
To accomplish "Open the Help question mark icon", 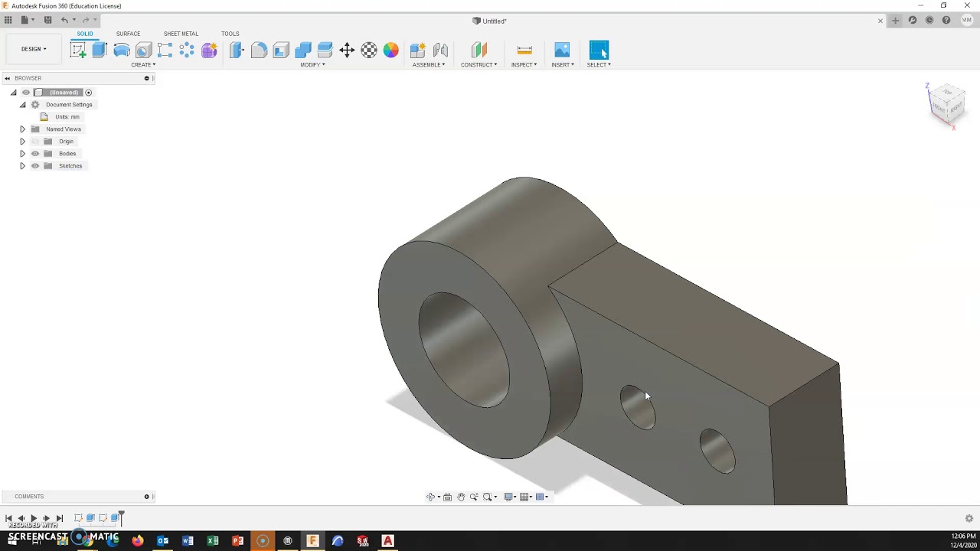I will pos(946,21).
